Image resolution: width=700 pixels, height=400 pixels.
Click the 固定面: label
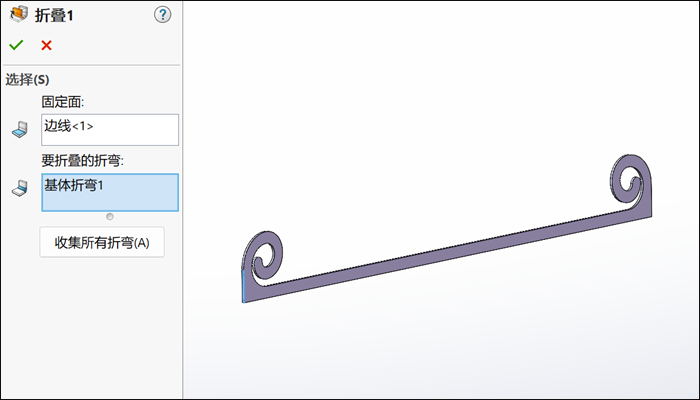point(63,102)
